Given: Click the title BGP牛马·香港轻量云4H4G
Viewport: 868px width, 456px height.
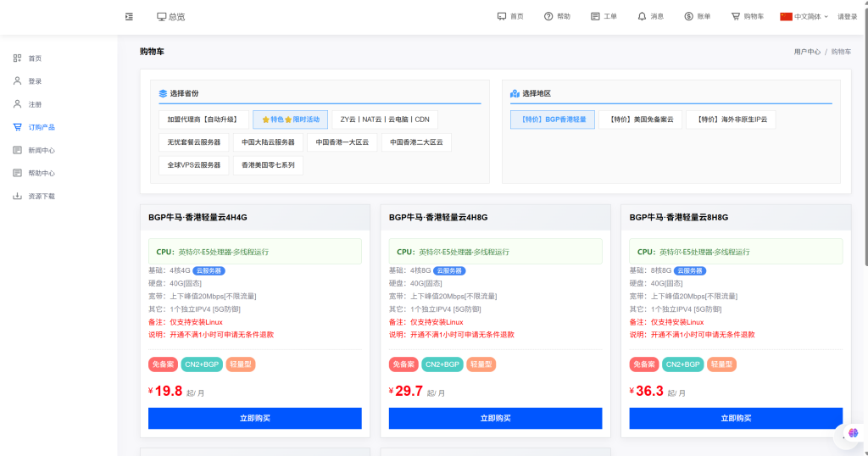Looking at the screenshot, I should (198, 218).
